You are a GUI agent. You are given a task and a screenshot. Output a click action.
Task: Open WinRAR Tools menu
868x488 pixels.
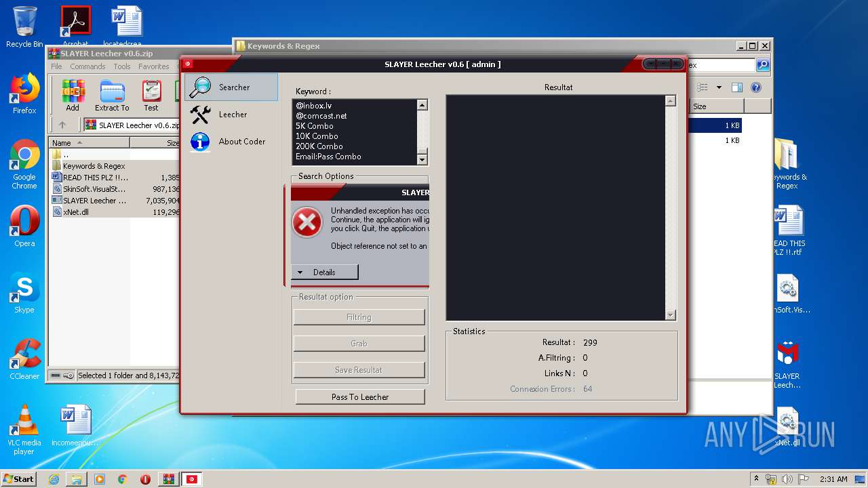pos(122,66)
